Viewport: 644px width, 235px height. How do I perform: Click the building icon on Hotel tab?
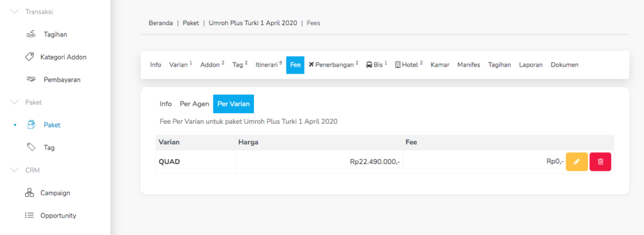coord(397,65)
